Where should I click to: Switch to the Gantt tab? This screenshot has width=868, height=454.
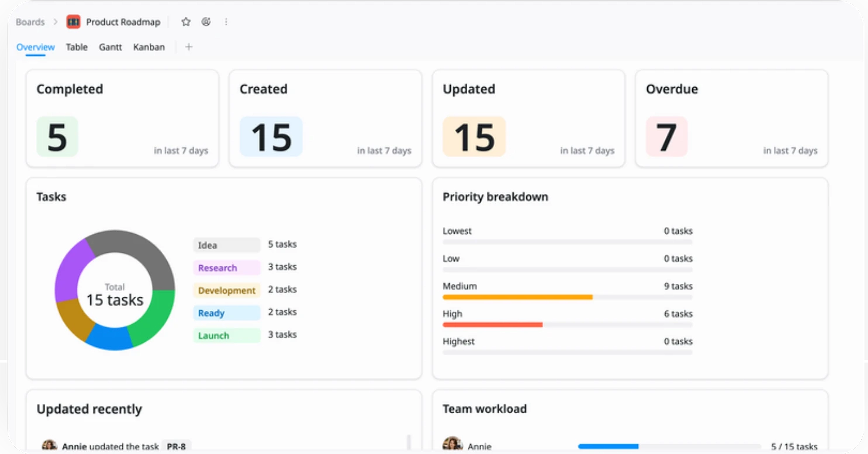tap(110, 47)
